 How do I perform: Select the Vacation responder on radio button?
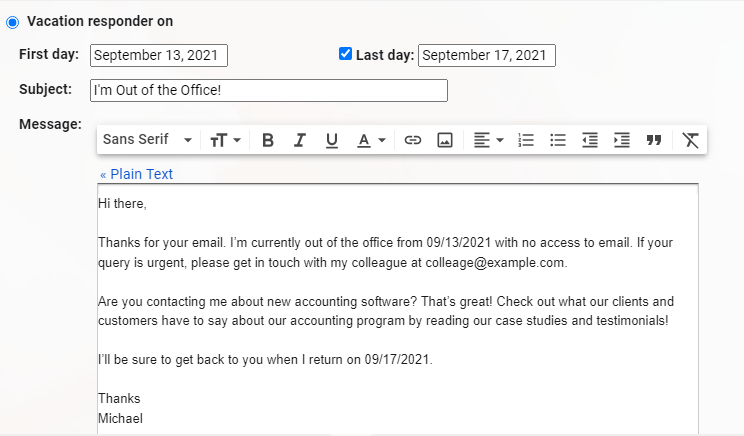[13, 21]
